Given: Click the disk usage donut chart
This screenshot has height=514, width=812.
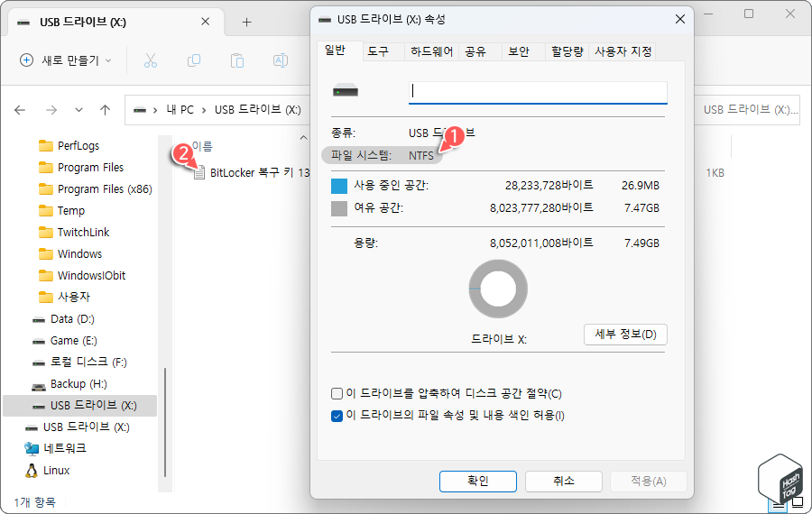Looking at the screenshot, I should [498, 289].
